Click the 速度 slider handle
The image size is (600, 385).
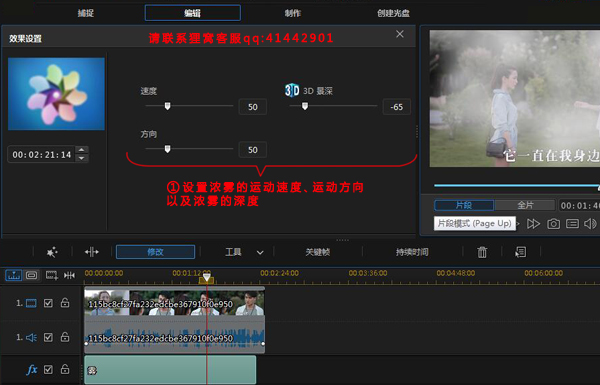coord(167,106)
